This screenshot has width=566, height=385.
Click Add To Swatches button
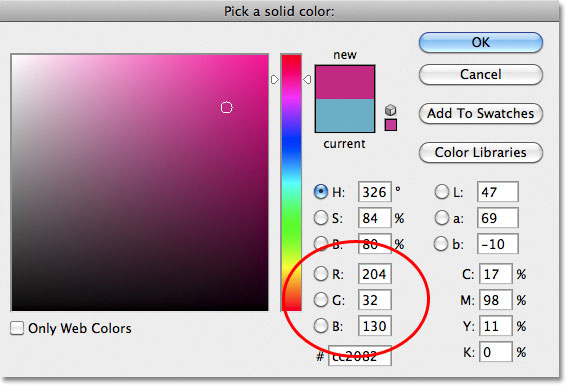point(481,113)
